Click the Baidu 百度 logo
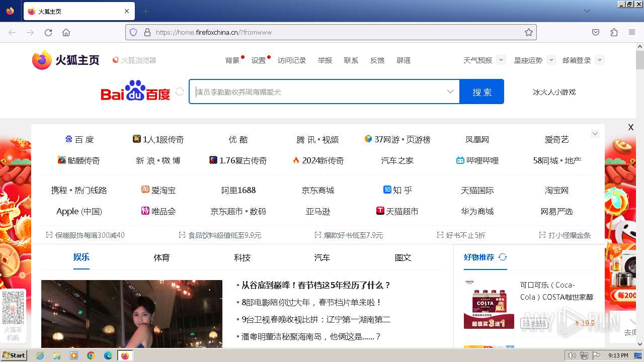Image resolution: width=644 pixels, height=362 pixels. pyautogui.click(x=136, y=90)
